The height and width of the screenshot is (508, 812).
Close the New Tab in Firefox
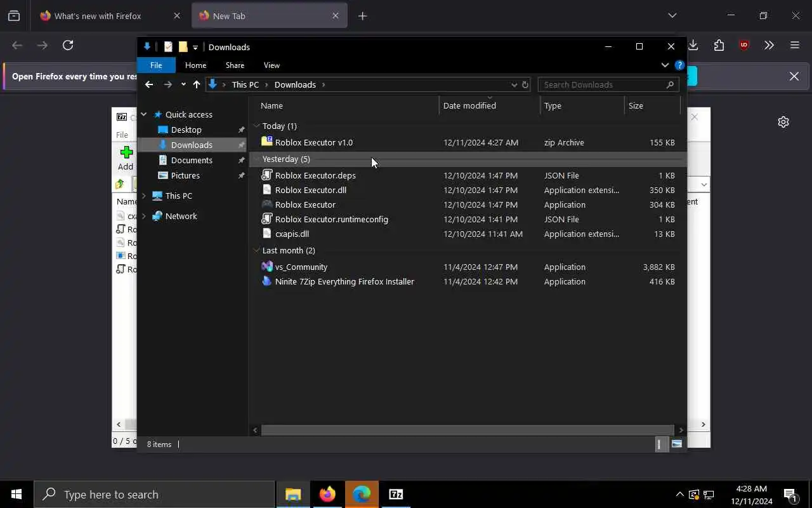coord(336,16)
